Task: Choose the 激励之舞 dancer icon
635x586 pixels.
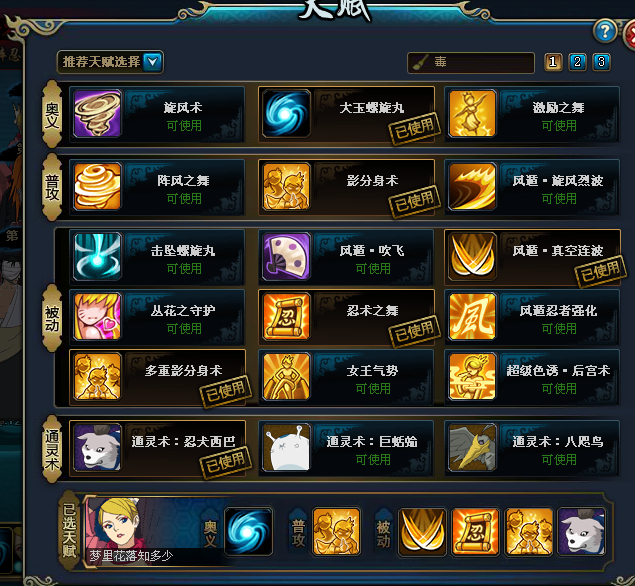Action: tap(473, 114)
